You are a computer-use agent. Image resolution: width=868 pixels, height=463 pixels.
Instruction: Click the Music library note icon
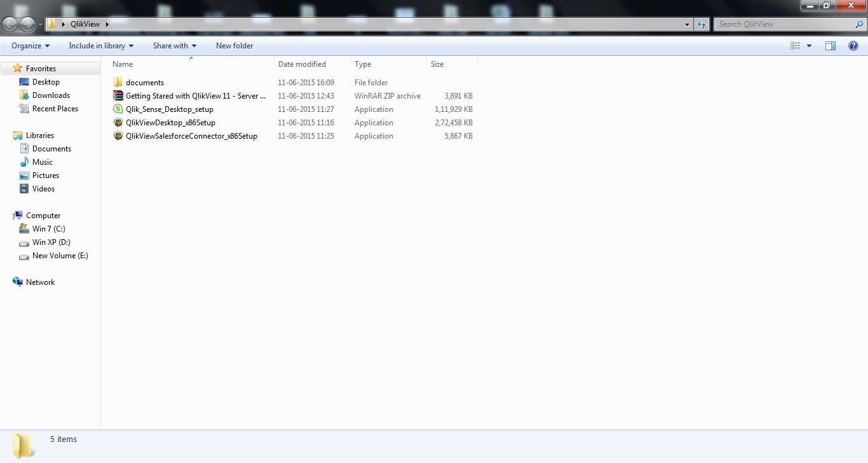click(x=24, y=162)
